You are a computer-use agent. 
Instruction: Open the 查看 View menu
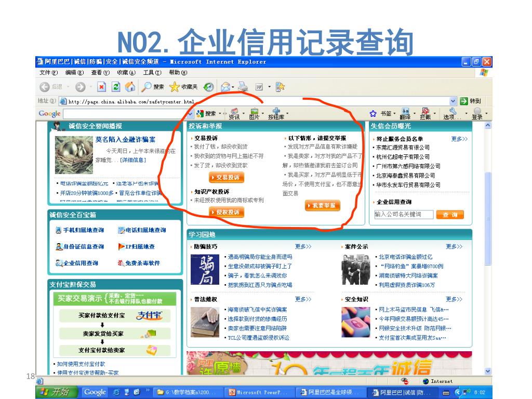point(100,72)
